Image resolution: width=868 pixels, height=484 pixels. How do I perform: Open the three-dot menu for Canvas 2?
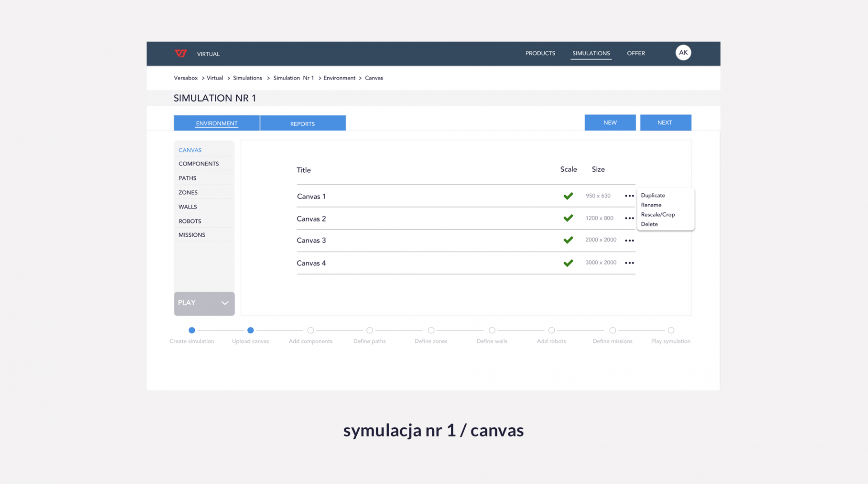629,218
